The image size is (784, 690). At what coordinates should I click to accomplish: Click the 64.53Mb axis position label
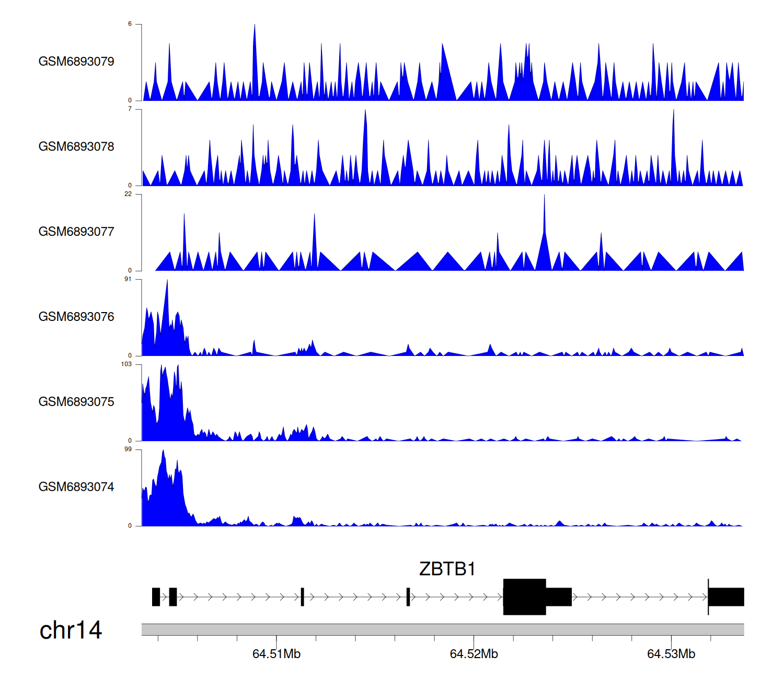pyautogui.click(x=671, y=654)
